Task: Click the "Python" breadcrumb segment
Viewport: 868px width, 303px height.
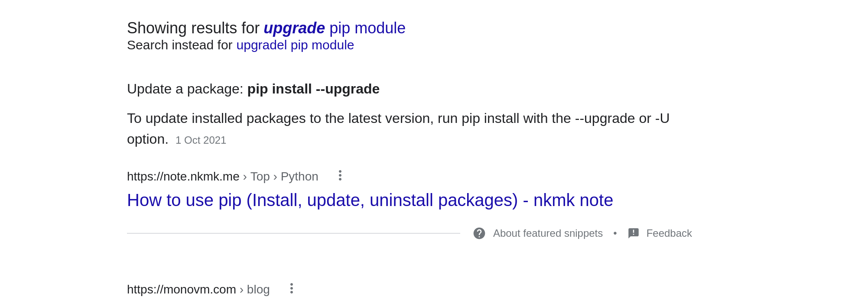Action: coord(299,177)
